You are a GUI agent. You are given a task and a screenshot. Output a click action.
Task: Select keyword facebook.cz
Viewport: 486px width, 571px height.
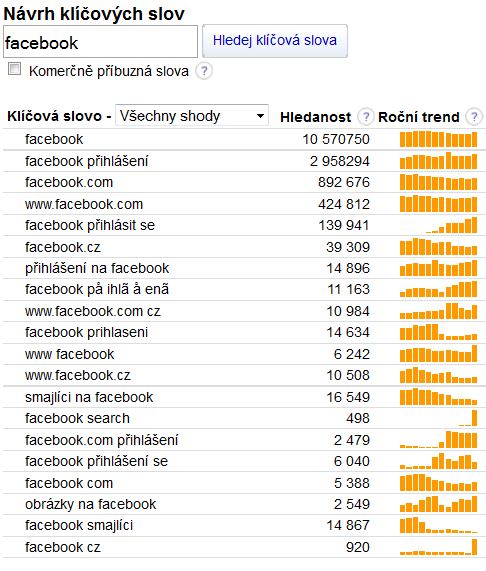pos(63,247)
